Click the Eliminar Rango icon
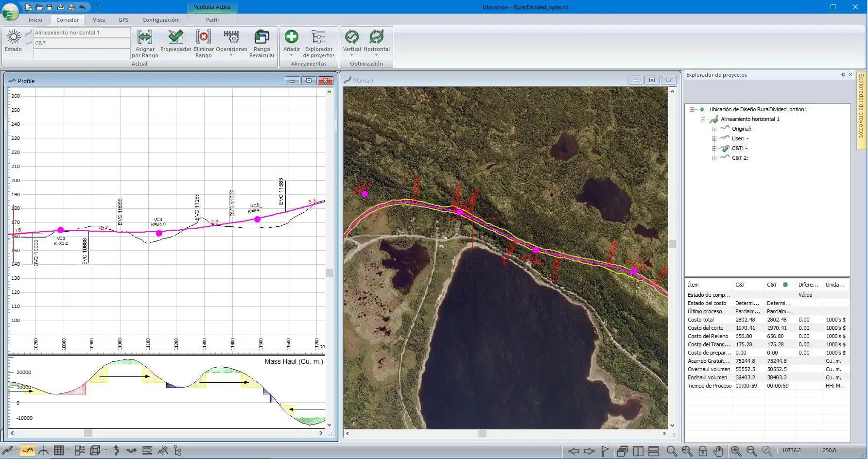Image resolution: width=868 pixels, height=459 pixels. pyautogui.click(x=203, y=38)
